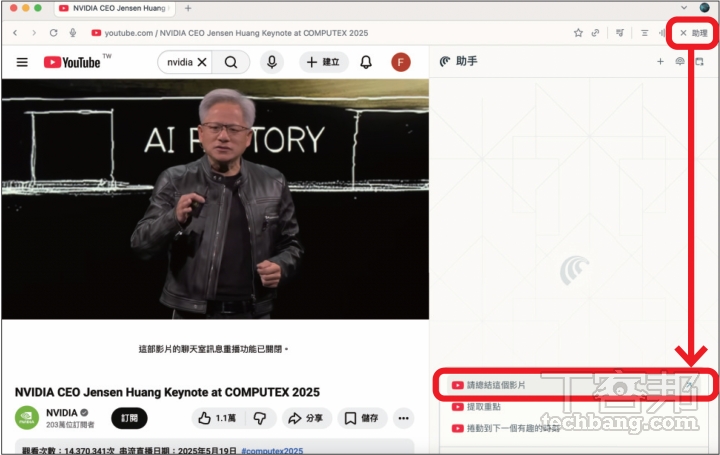Choose the suggestion starting with 捲動到下一個有趣的
Viewport: 720px width, 455px height.
[x=505, y=428]
